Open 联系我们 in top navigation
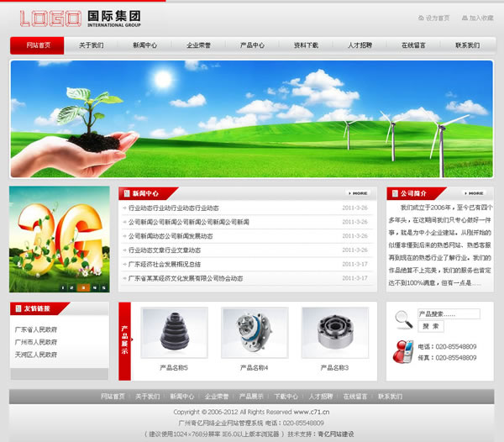504x442 pixels. 467,45
